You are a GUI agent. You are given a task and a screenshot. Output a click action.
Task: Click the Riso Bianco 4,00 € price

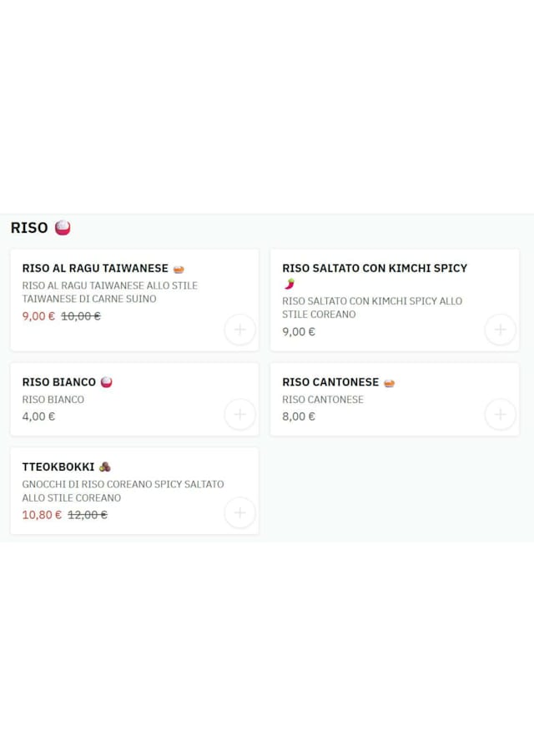(38, 416)
